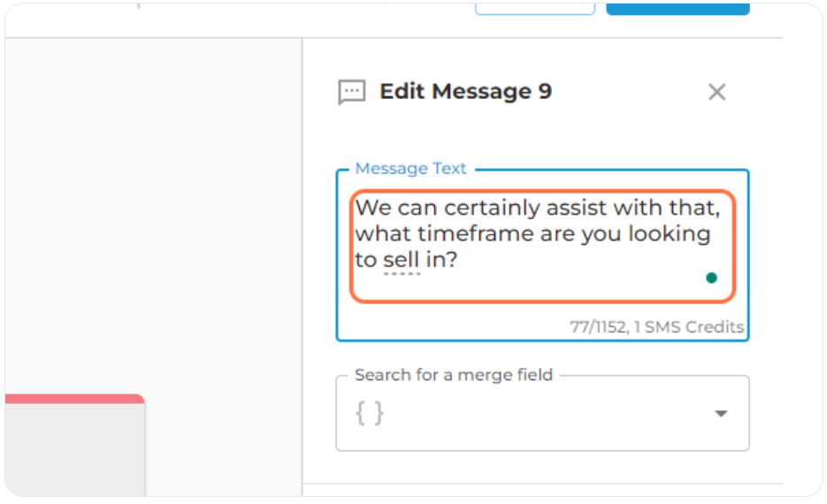827x504 pixels.
Task: Click the underlined word sell
Action: point(401,260)
